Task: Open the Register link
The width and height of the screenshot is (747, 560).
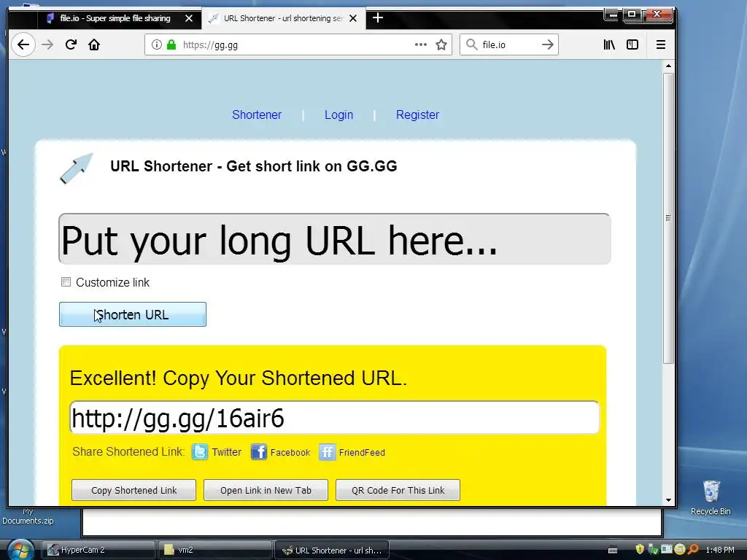Action: (417, 114)
